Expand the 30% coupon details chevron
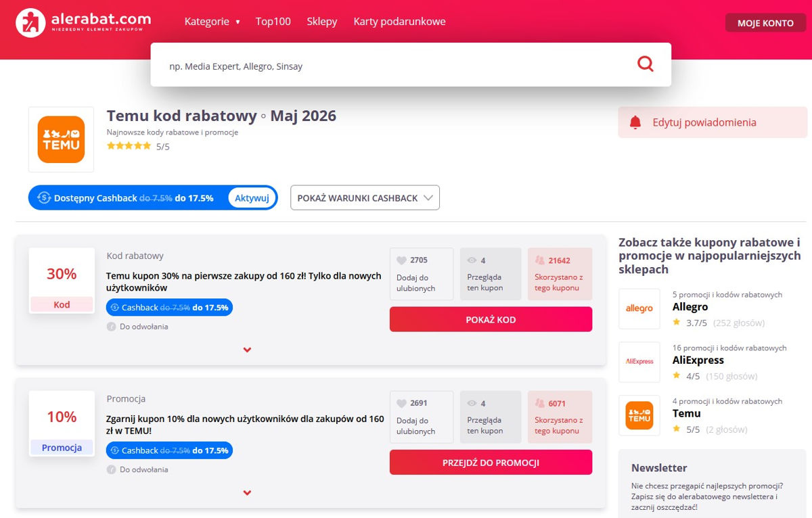 (x=247, y=350)
